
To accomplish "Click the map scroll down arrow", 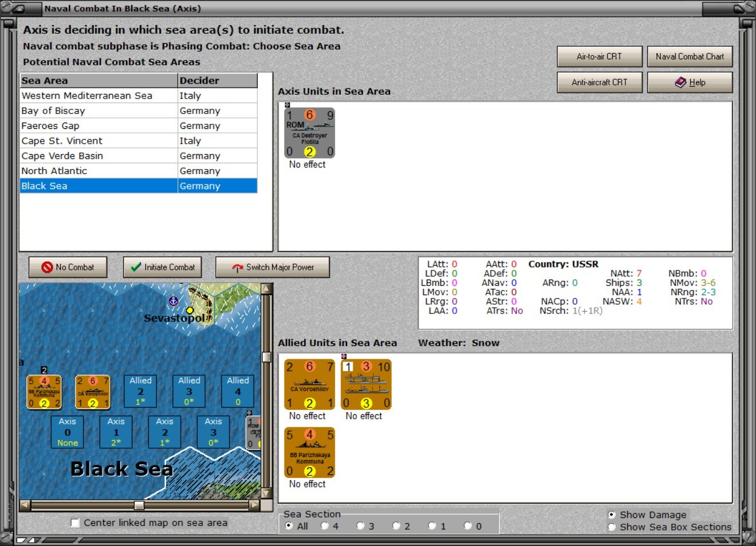I will tap(267, 493).
